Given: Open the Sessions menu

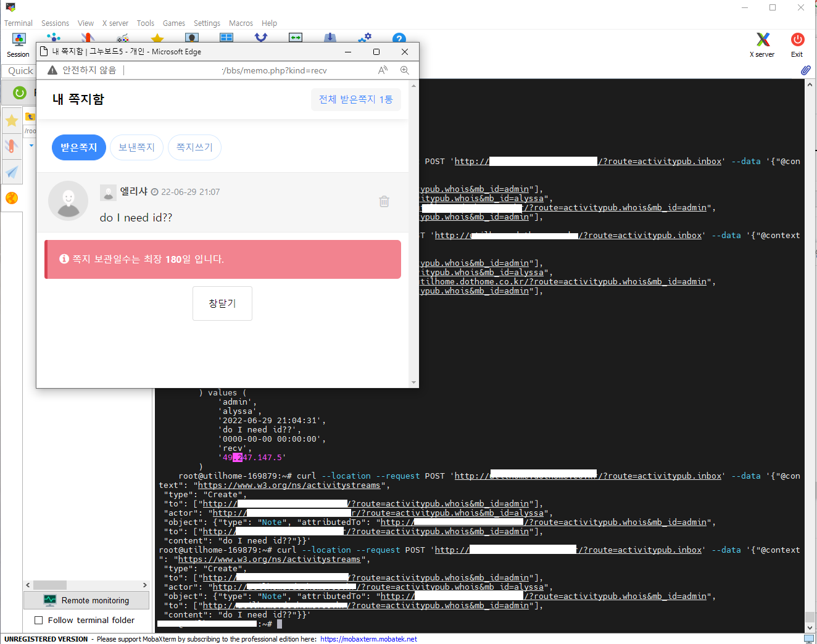Looking at the screenshot, I should [56, 23].
